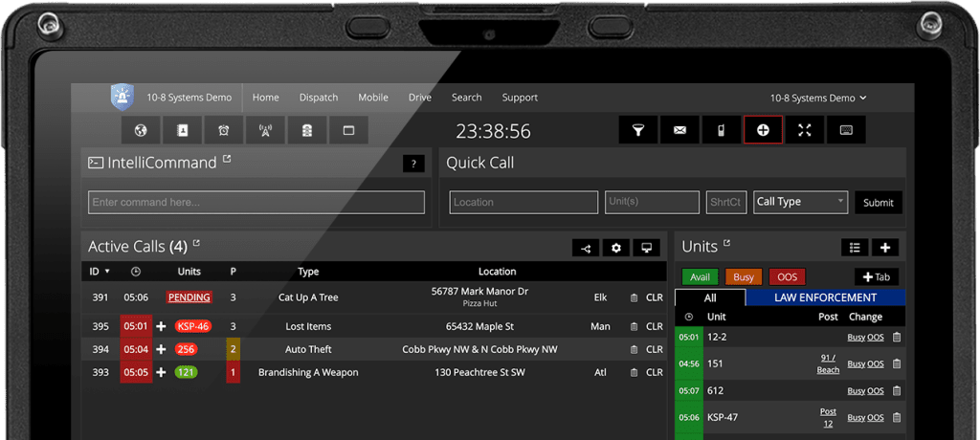Open the Post 12 link for KSP-47
980x440 pixels.
tap(828, 417)
